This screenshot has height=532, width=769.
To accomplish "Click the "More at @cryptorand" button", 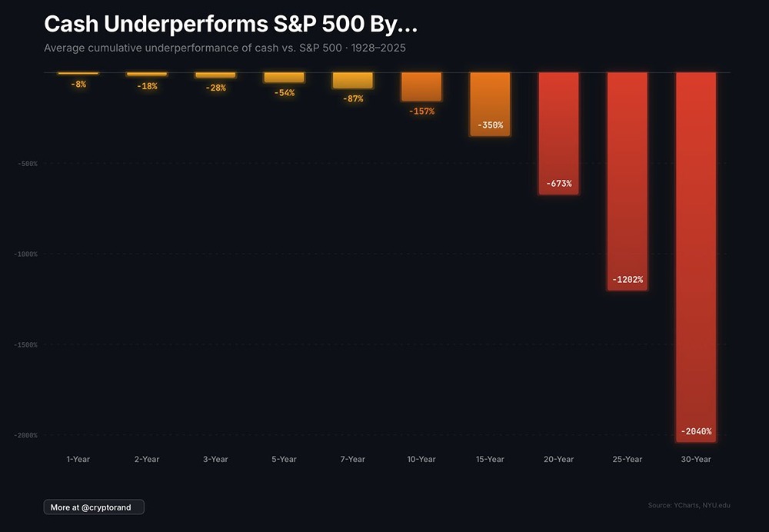I will click(94, 507).
